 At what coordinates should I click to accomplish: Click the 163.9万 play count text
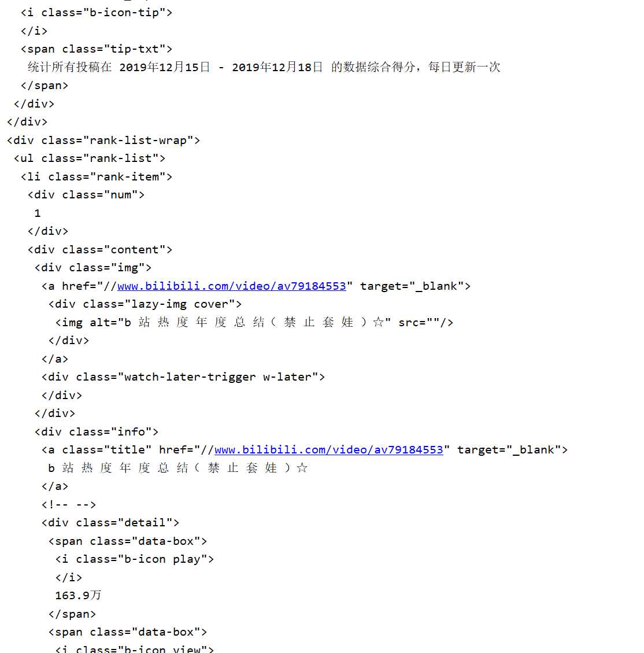click(78, 596)
